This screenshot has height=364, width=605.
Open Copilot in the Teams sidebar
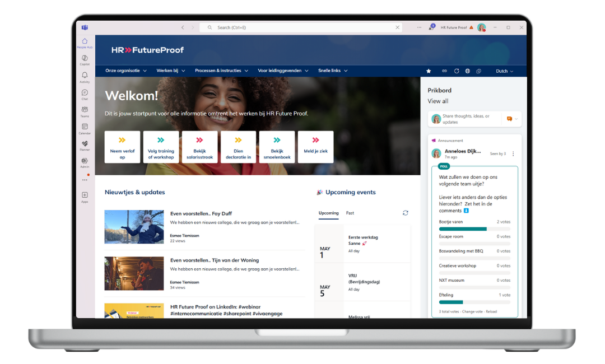point(85,59)
